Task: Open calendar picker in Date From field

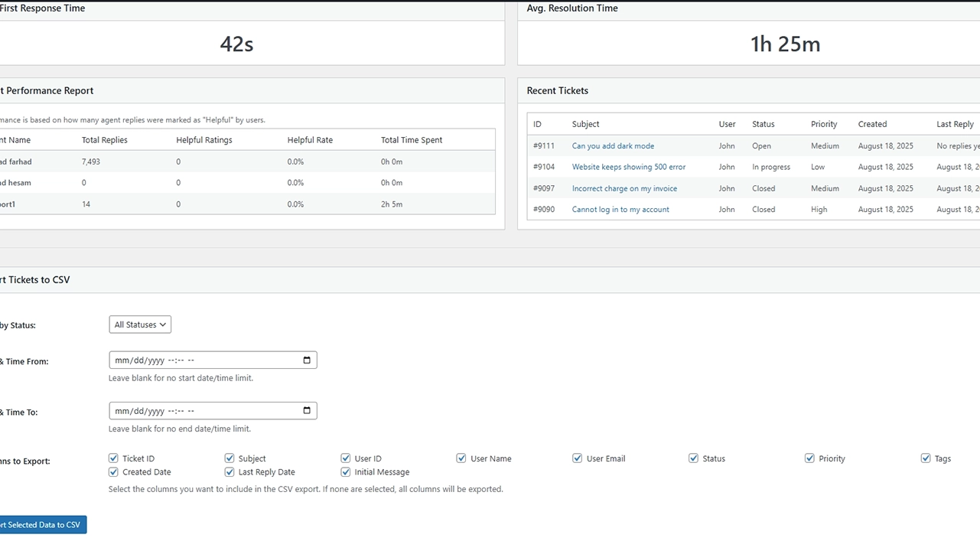Action: (x=307, y=360)
